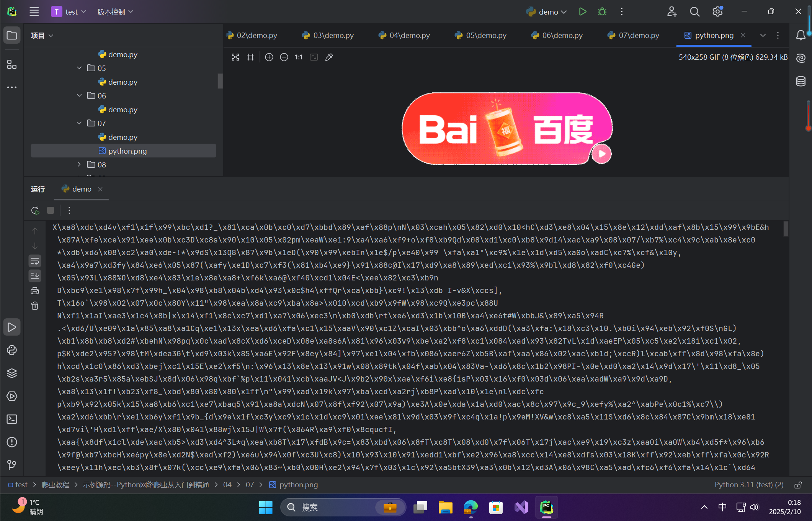
Task: Toggle grid display in image viewer
Action: (x=250, y=57)
